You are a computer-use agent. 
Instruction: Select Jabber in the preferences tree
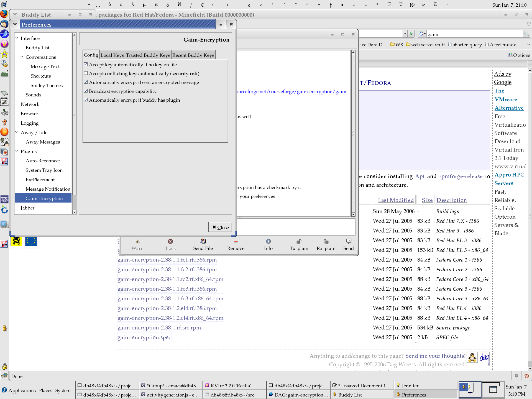(27, 208)
